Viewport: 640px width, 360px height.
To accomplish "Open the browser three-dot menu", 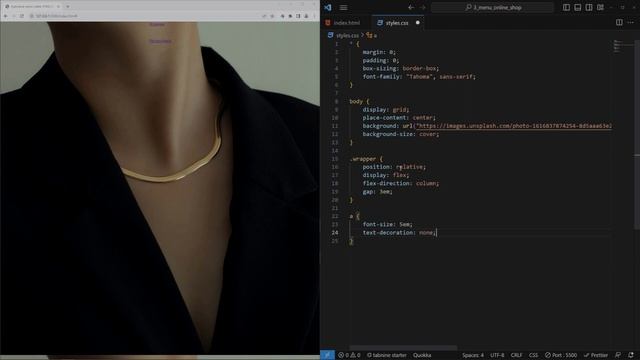I will (x=314, y=16).
